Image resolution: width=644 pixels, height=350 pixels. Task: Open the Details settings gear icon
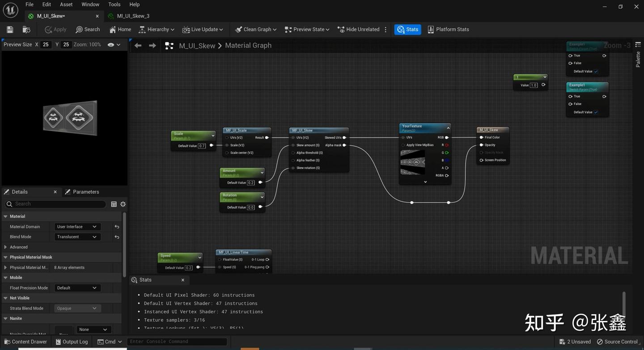(123, 204)
